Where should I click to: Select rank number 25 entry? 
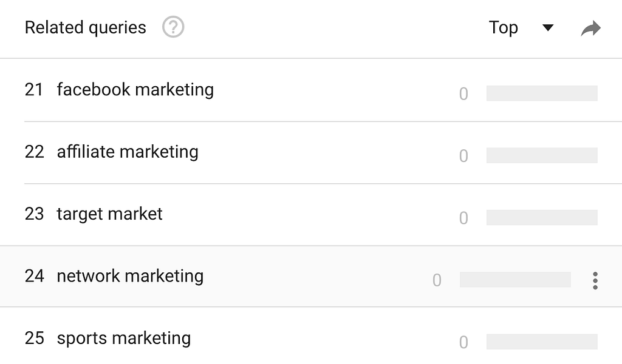coord(34,339)
